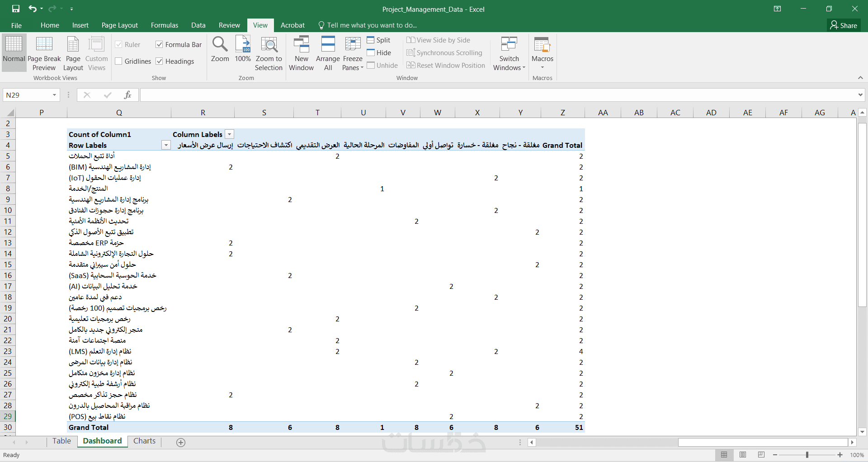Open Ribbon Display Options
This screenshot has width=868, height=462.
778,9
